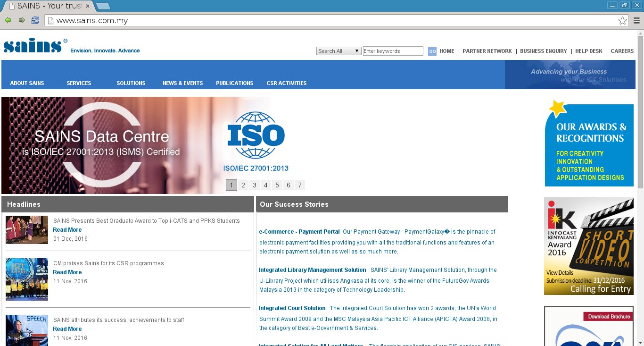Image resolution: width=644 pixels, height=346 pixels.
Task: Click the headline about SAINS attributing its success
Action: [119, 320]
